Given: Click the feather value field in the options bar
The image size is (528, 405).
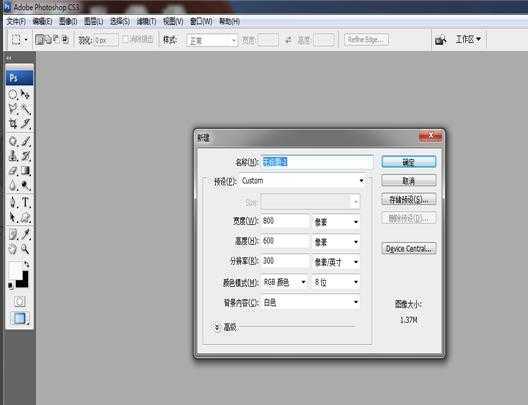Looking at the screenshot, I should [x=105, y=40].
